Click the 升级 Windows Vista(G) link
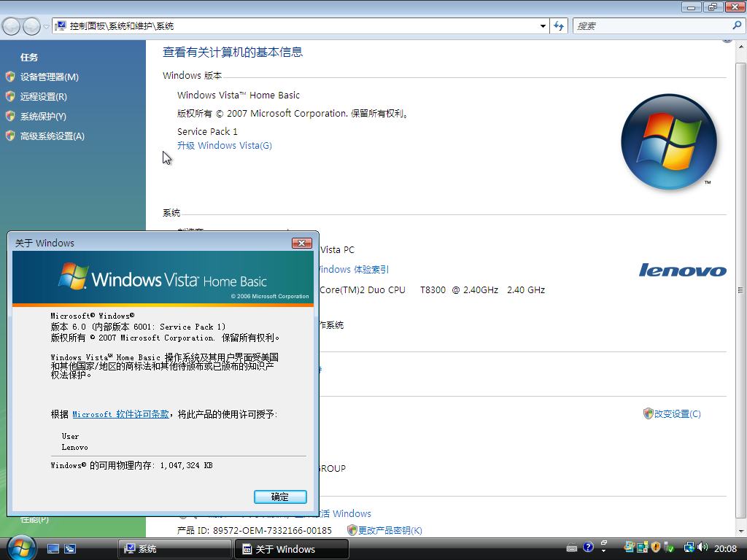This screenshot has height=560, width=747. pos(225,145)
